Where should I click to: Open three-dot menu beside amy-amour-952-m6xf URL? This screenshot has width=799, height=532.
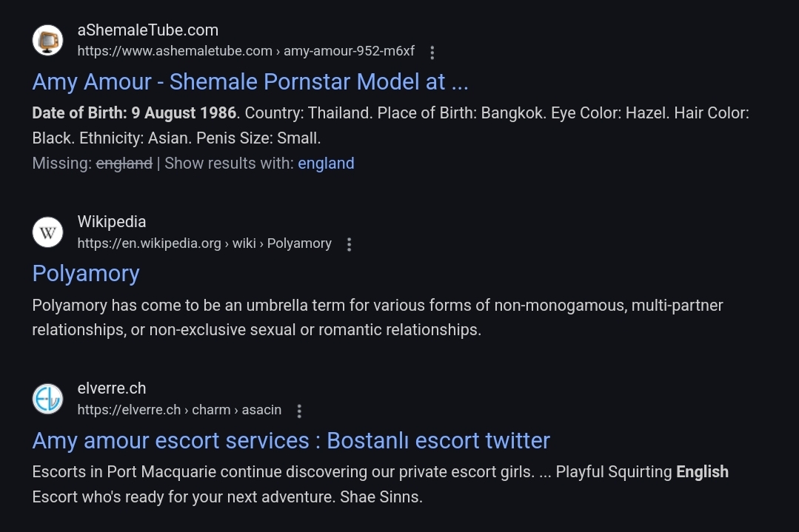[432, 53]
